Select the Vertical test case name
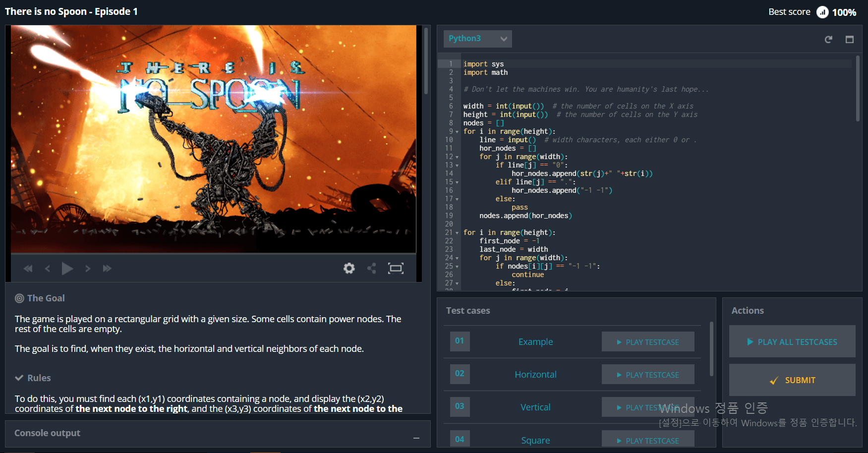868x453 pixels. point(535,407)
